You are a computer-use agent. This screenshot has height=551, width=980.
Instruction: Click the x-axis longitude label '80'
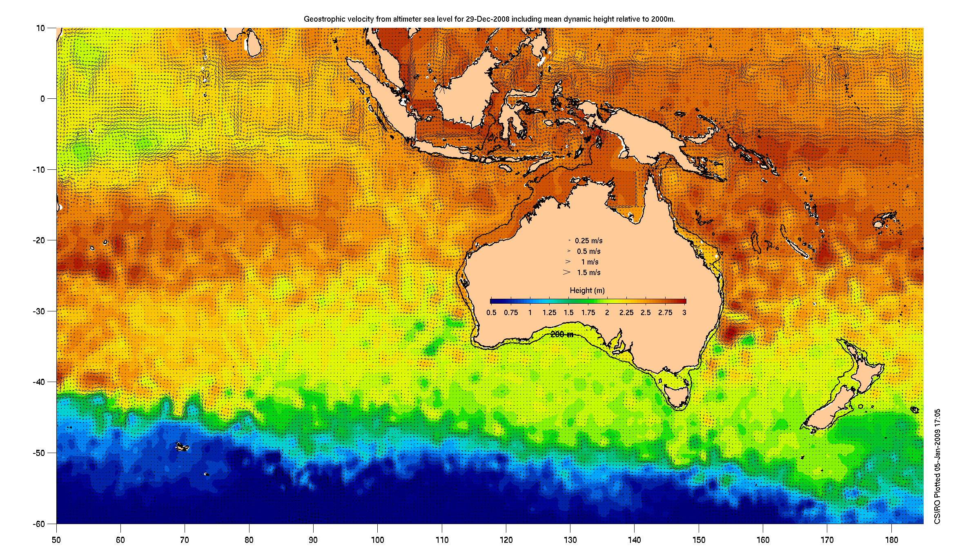(x=249, y=540)
